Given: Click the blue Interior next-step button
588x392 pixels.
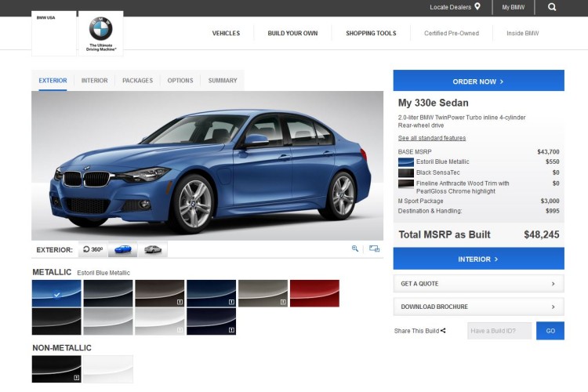Looking at the screenshot, I should click(x=478, y=259).
